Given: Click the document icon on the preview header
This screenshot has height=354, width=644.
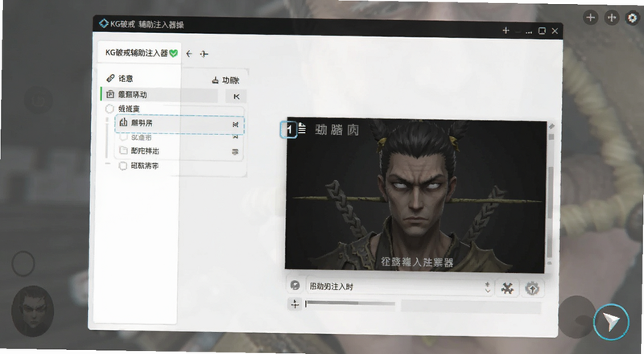Looking at the screenshot, I should pyautogui.click(x=303, y=128).
